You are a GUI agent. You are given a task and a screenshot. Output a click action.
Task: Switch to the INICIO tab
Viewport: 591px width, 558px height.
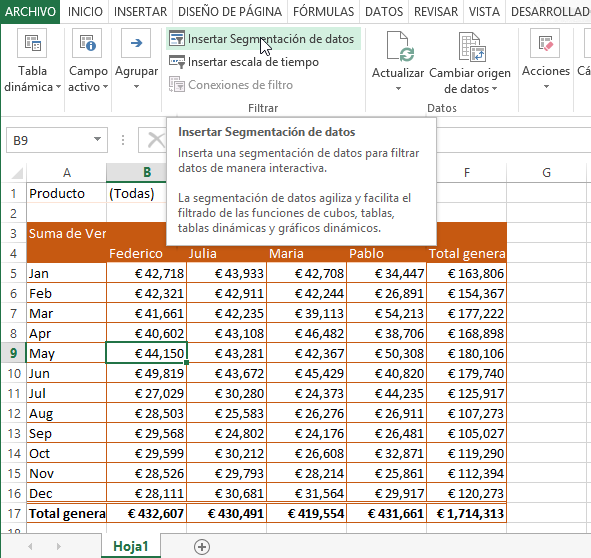(x=85, y=12)
